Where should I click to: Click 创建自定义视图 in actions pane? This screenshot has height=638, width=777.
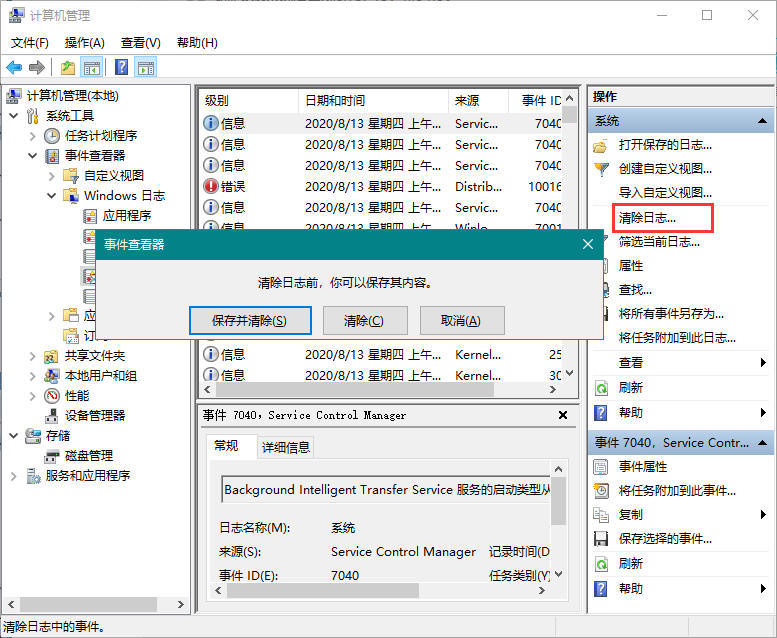[665, 168]
